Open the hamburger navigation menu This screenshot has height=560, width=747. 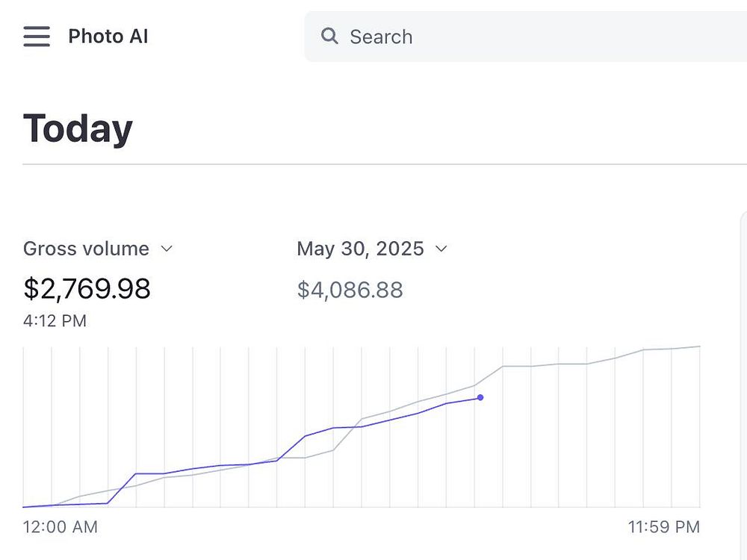37,37
